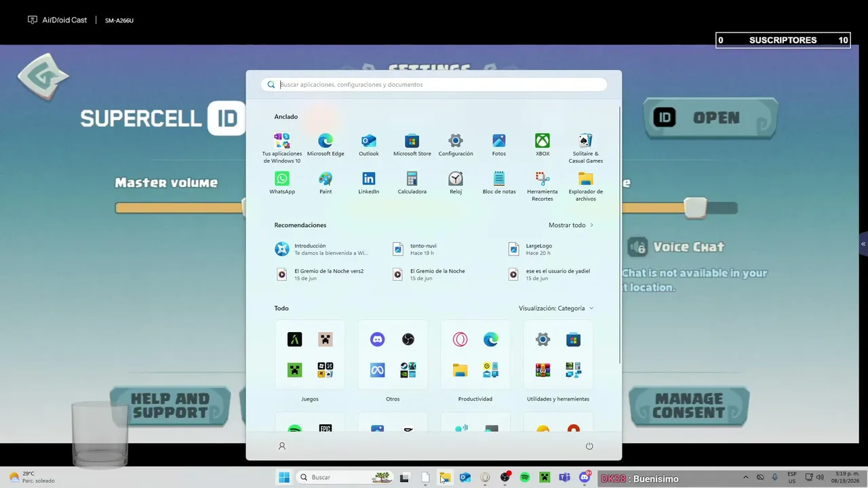
Task: Open Outlook from the taskbar
Action: [465, 477]
